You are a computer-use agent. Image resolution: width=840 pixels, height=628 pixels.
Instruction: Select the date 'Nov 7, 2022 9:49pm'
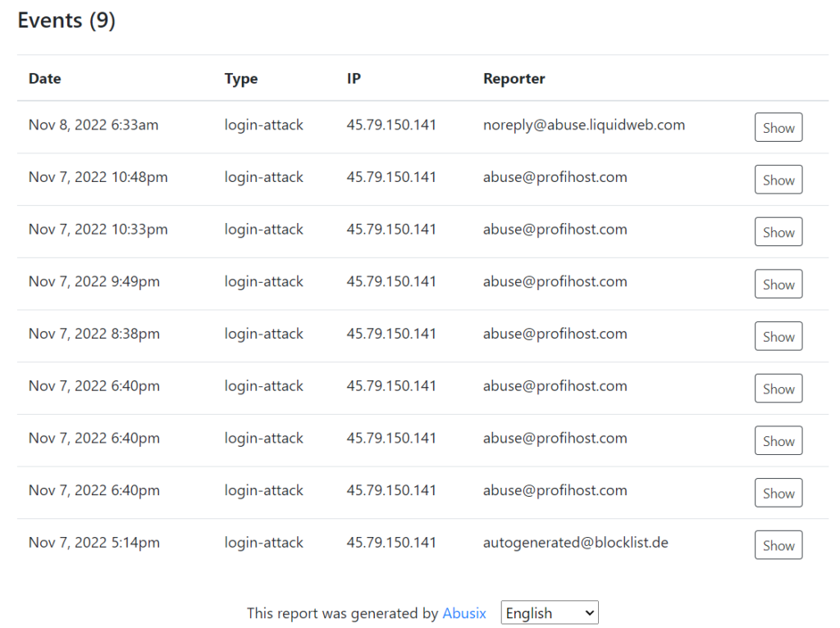(94, 281)
